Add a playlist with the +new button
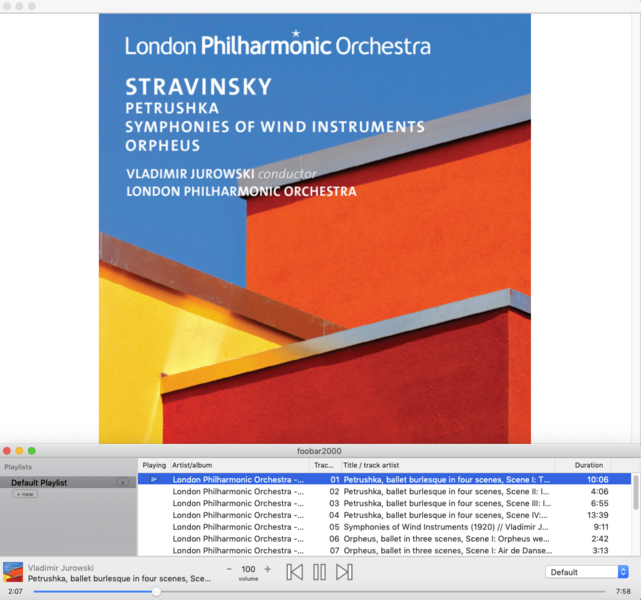The height and width of the screenshot is (600, 641). (x=25, y=494)
